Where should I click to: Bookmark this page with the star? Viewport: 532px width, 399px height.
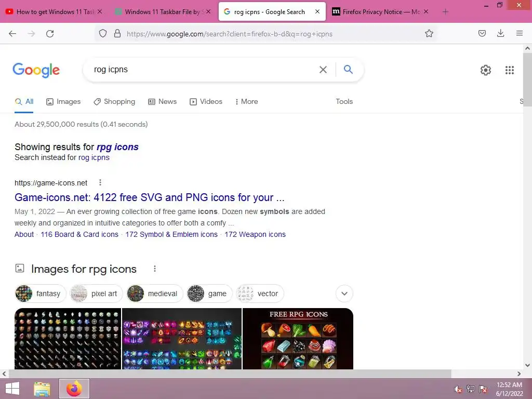[429, 34]
